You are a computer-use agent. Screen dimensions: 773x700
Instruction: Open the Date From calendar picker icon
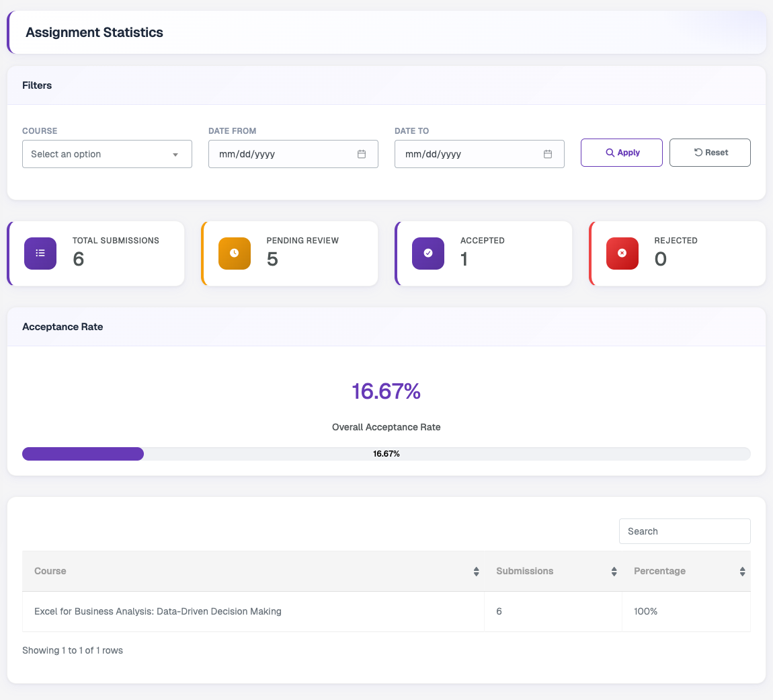362,154
